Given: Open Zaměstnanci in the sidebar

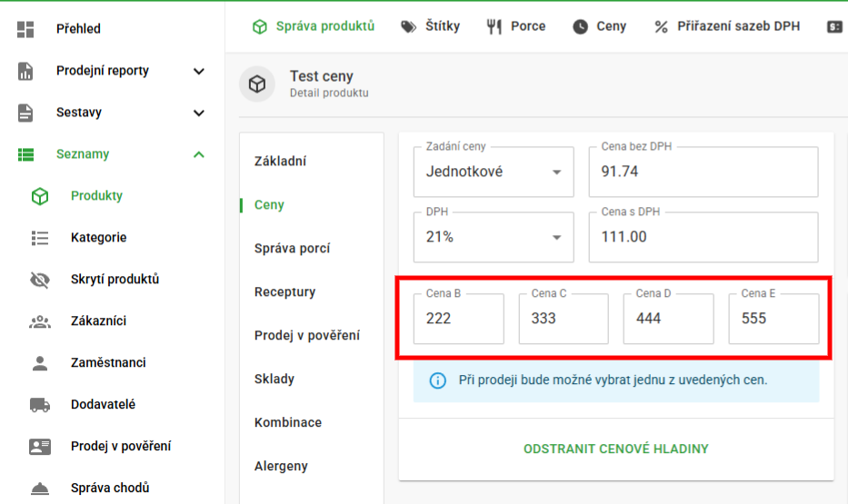Looking at the screenshot, I should (x=108, y=362).
